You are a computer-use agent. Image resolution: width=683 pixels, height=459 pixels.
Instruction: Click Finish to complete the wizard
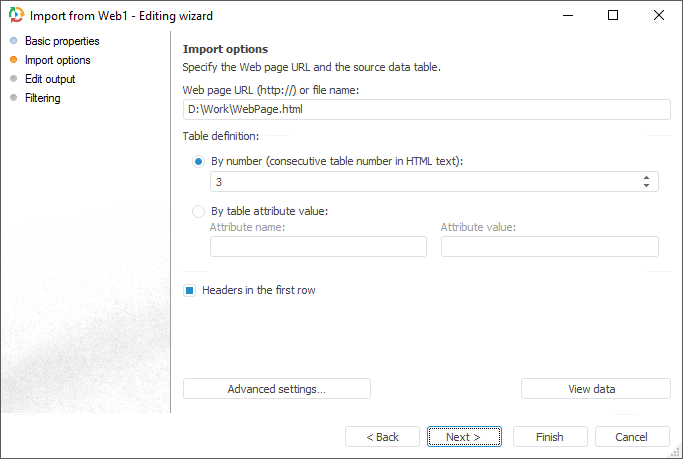pos(550,437)
